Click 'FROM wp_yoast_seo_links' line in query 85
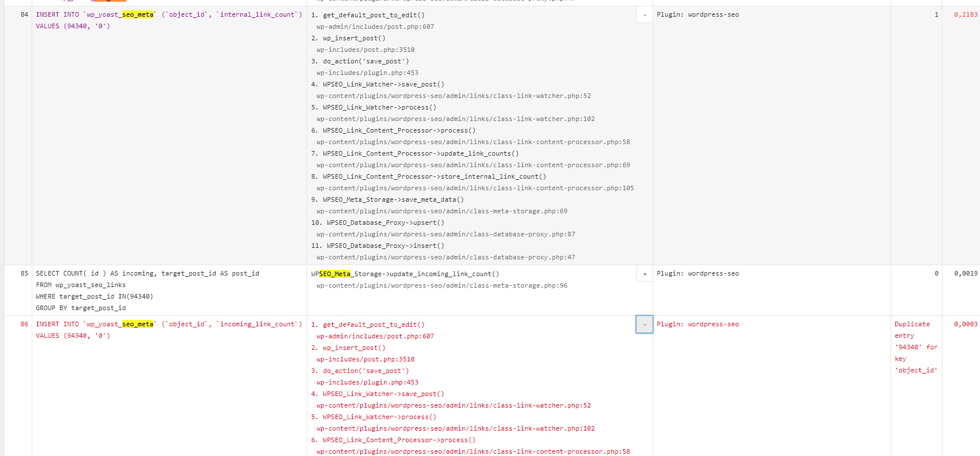 (x=81, y=285)
